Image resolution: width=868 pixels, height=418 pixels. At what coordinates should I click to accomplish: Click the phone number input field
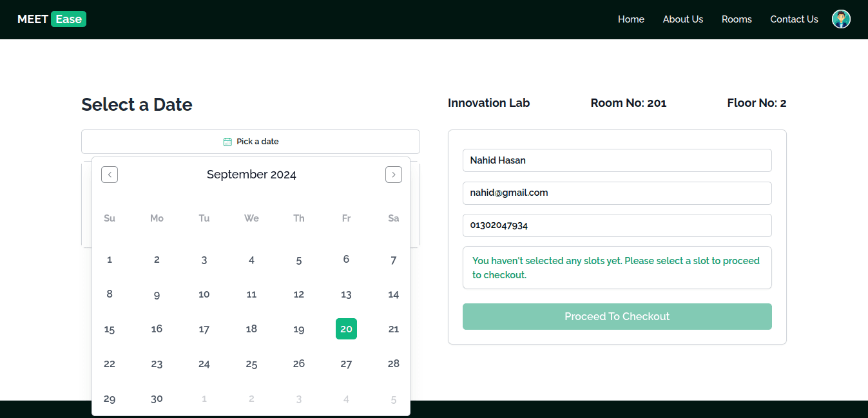tap(617, 225)
